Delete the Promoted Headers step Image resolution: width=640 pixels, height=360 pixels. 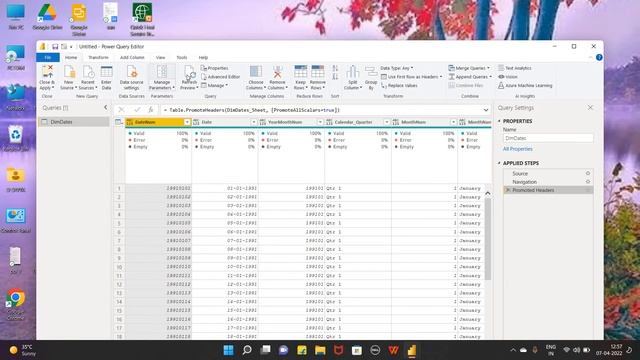point(508,190)
